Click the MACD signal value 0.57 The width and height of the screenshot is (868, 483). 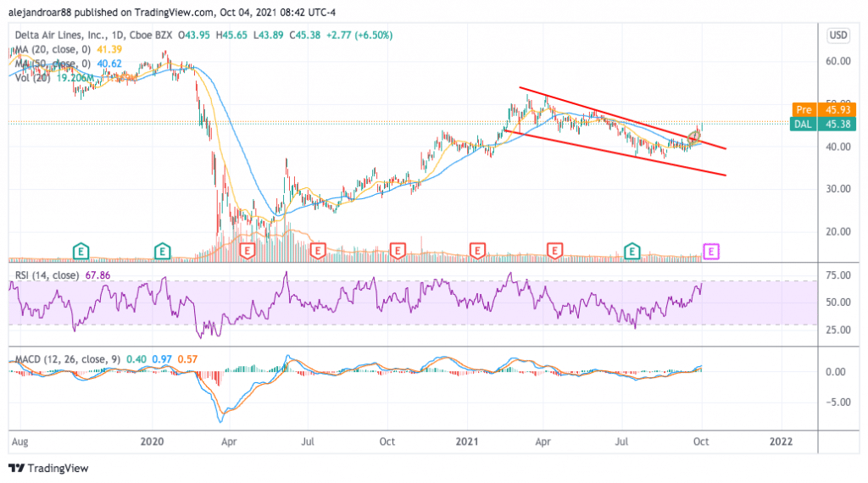(187, 359)
